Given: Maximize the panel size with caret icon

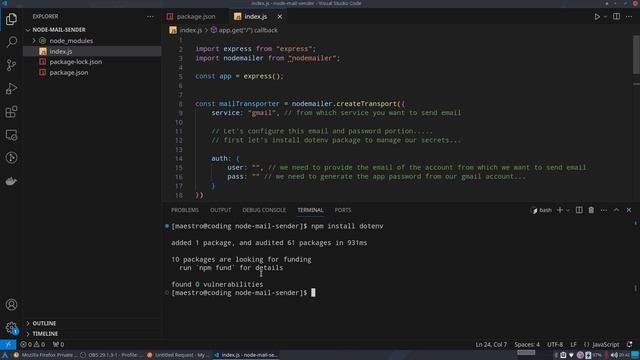Looking at the screenshot, I should (x=616, y=210).
